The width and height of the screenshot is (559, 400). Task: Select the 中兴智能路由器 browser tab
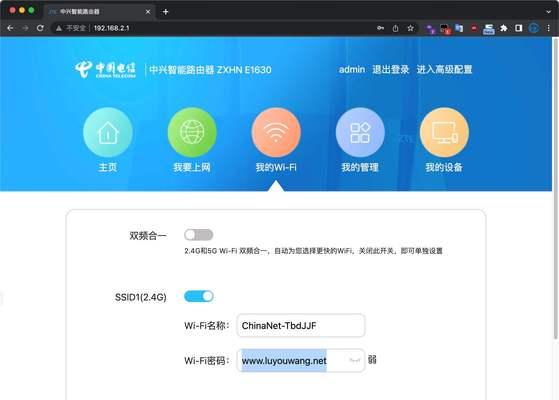point(100,12)
